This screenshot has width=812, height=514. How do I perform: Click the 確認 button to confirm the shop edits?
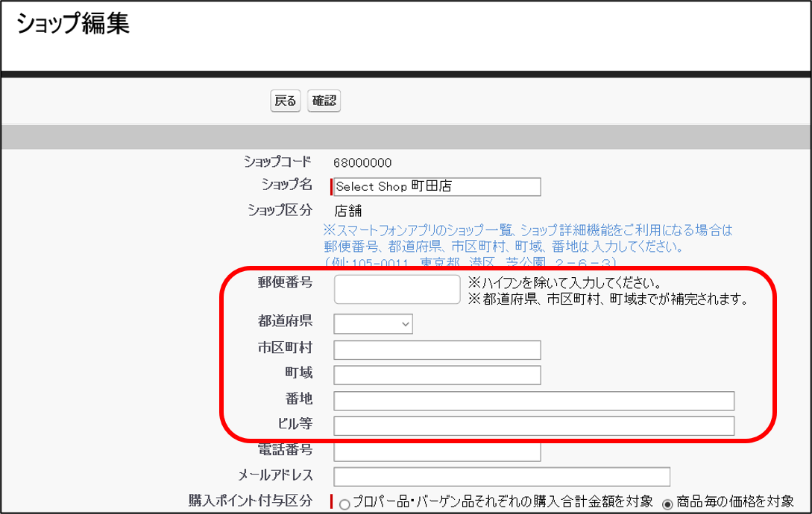click(x=324, y=101)
